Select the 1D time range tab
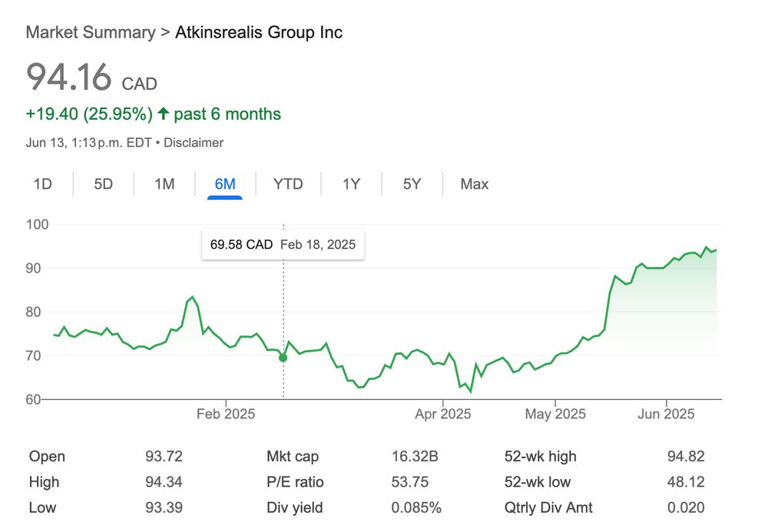The width and height of the screenshot is (768, 532). tap(43, 184)
